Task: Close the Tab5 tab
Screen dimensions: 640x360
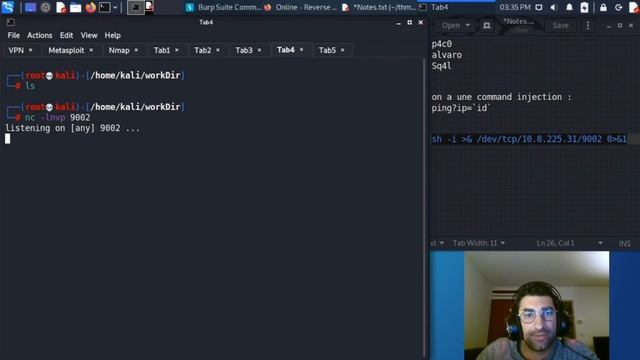Action: tap(342, 50)
